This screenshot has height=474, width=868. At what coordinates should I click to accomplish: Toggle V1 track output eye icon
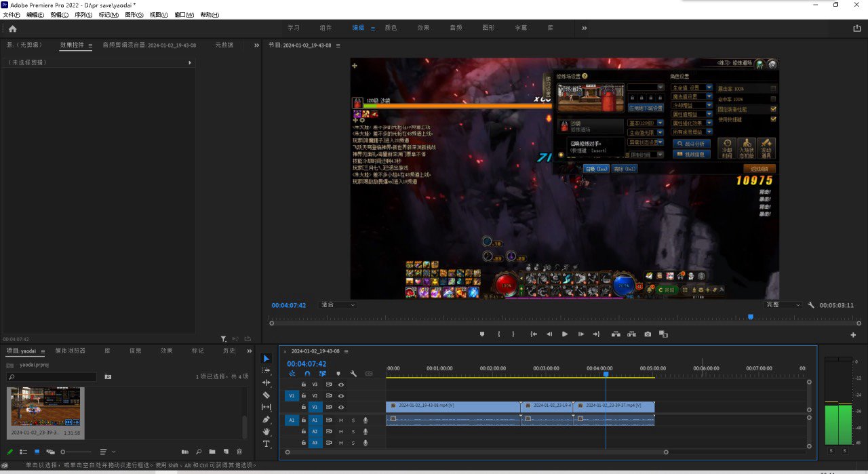[x=341, y=407]
